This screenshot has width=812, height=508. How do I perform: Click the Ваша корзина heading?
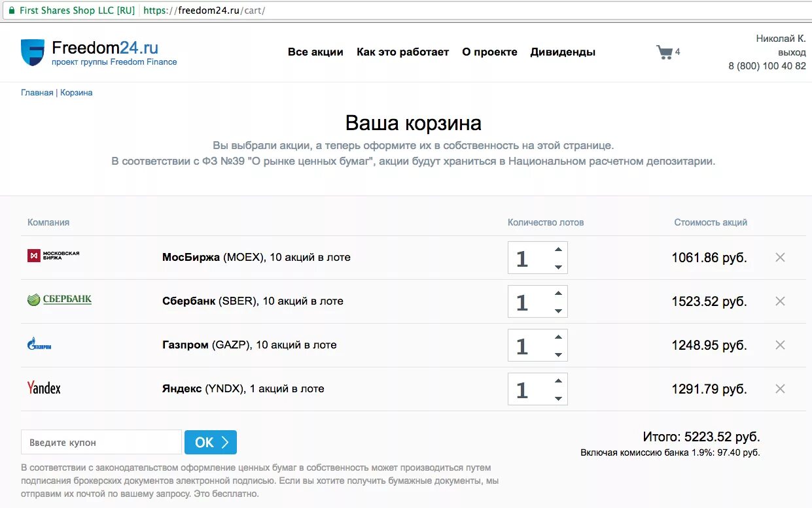point(414,123)
